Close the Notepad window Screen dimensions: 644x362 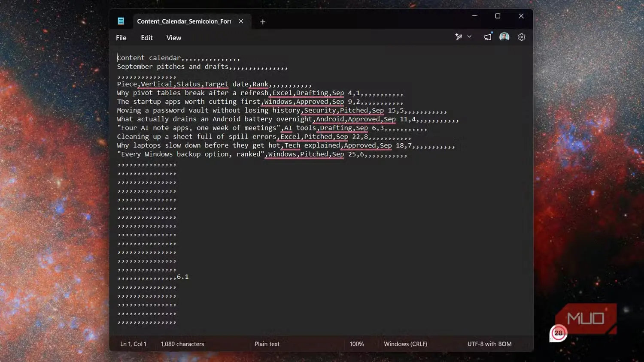(521, 16)
